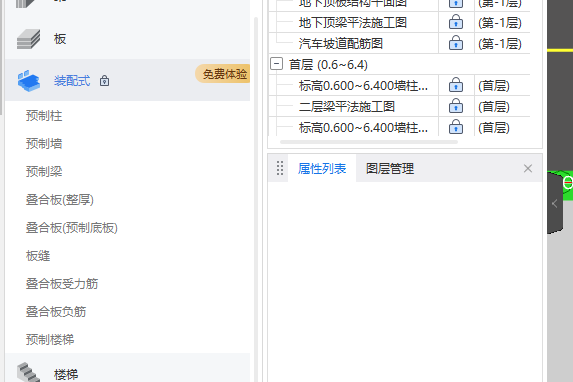Select 预制楼梯 component type
This screenshot has width=573, height=382.
point(50,340)
